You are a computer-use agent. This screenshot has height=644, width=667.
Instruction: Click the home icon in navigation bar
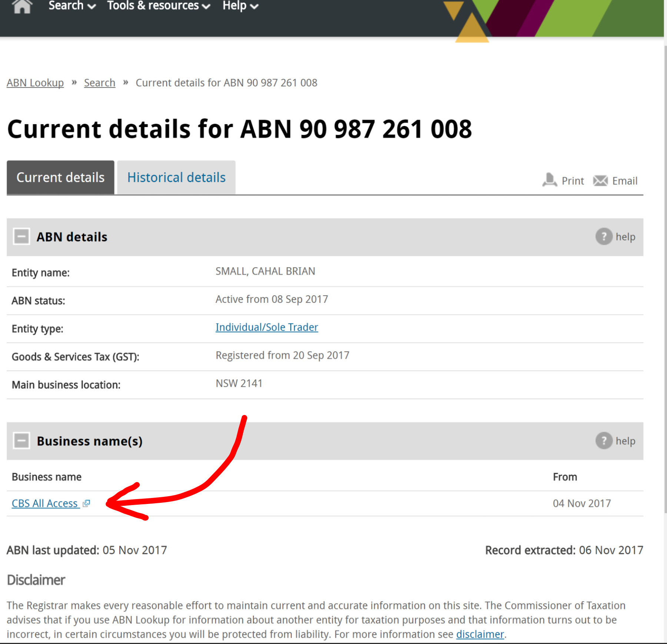click(x=22, y=6)
